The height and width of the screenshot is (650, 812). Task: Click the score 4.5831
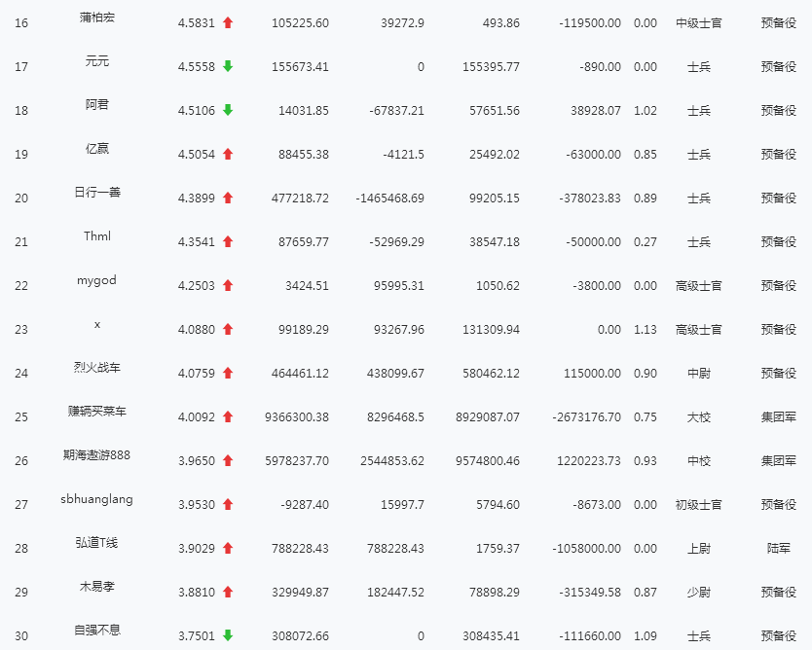pos(197,23)
